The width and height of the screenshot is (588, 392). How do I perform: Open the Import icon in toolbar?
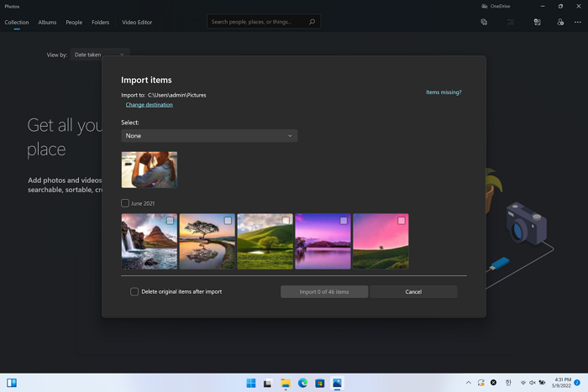537,22
